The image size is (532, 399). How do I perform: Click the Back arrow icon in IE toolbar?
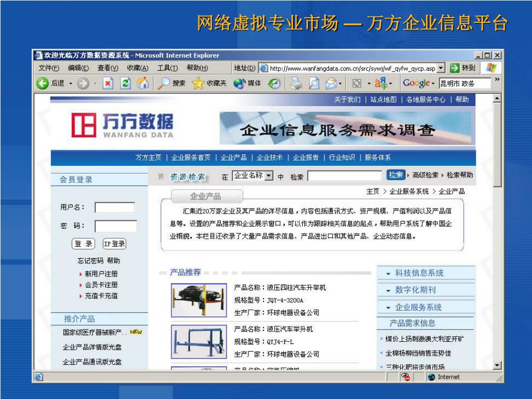(x=43, y=83)
